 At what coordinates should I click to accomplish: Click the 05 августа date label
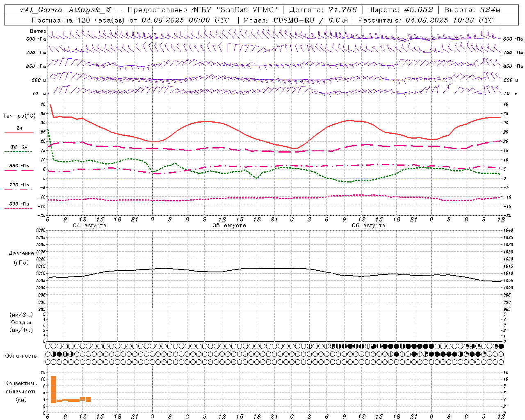pos(229,226)
